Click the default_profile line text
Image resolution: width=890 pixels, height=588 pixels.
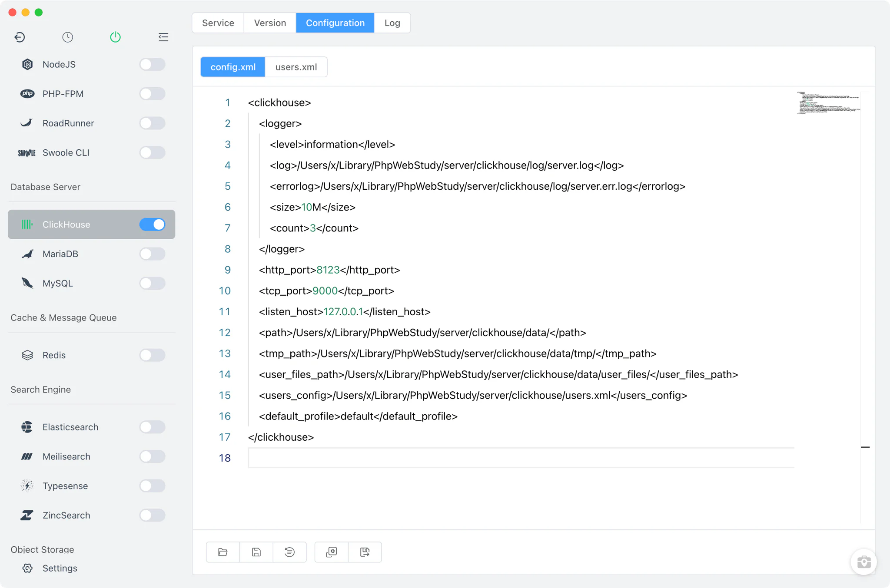click(x=358, y=416)
